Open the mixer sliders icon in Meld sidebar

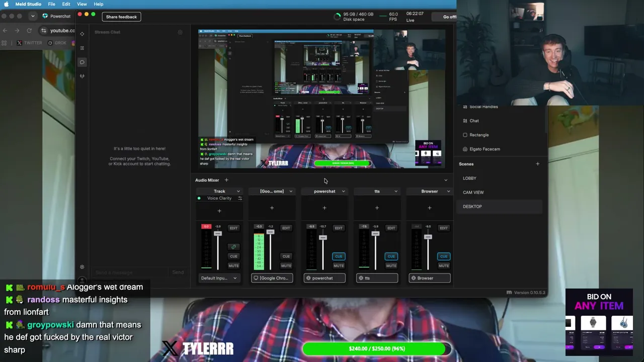82,48
